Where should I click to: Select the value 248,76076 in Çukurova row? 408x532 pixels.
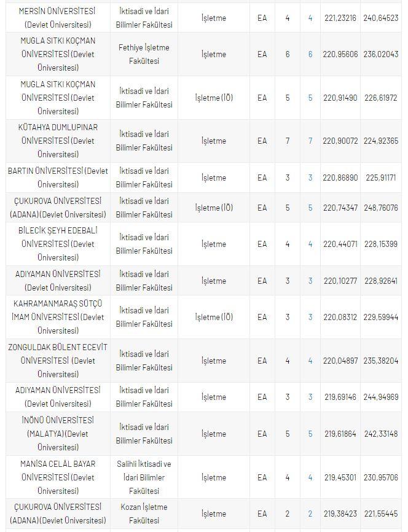(x=381, y=208)
